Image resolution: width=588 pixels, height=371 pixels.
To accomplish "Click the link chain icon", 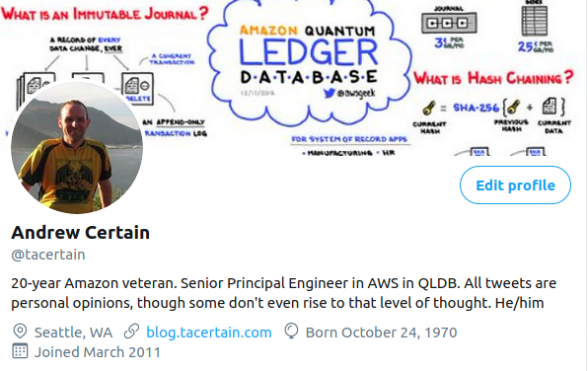I will click(x=131, y=332).
